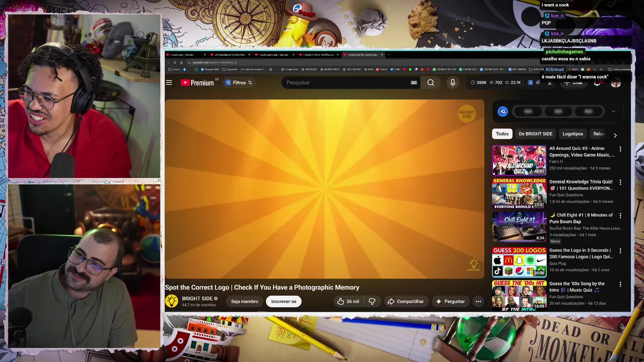Screen dimensions: 644x362
Task: Select the partially visible Relac chip
Action: 599,134
